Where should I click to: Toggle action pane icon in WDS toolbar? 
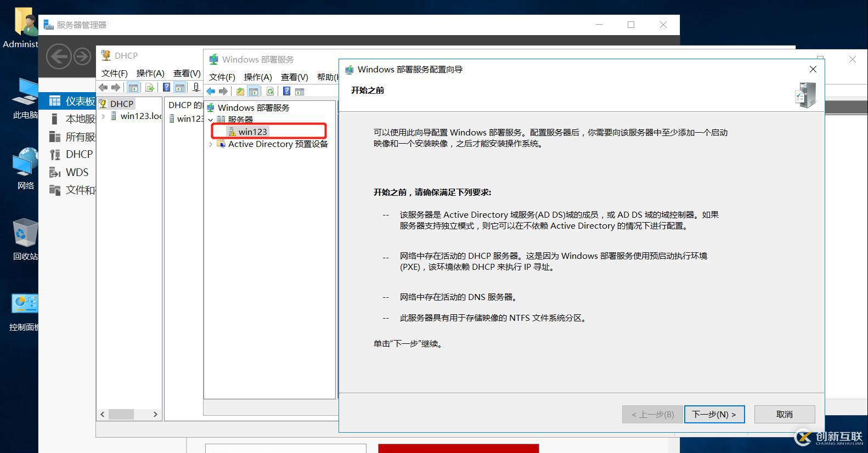[x=300, y=91]
